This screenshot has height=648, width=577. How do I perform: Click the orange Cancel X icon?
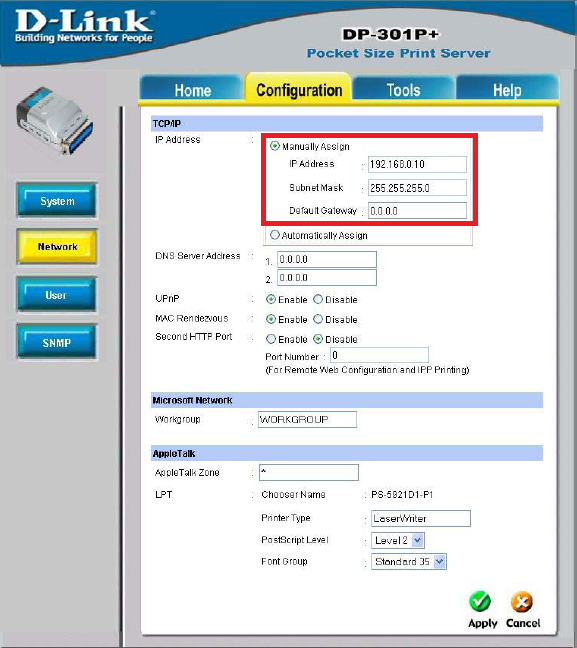click(522, 602)
